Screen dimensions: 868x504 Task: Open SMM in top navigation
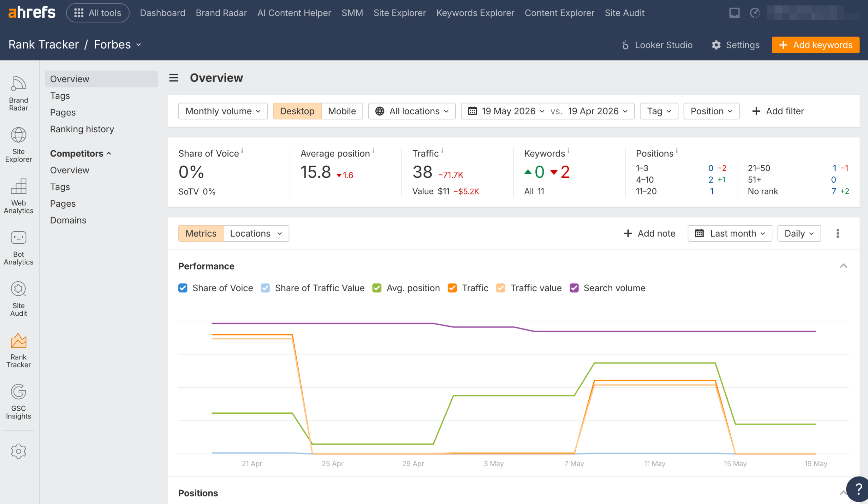(x=352, y=13)
